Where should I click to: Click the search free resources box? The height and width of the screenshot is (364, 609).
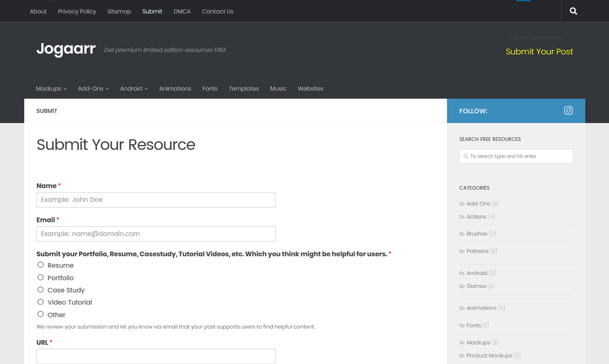click(x=516, y=156)
